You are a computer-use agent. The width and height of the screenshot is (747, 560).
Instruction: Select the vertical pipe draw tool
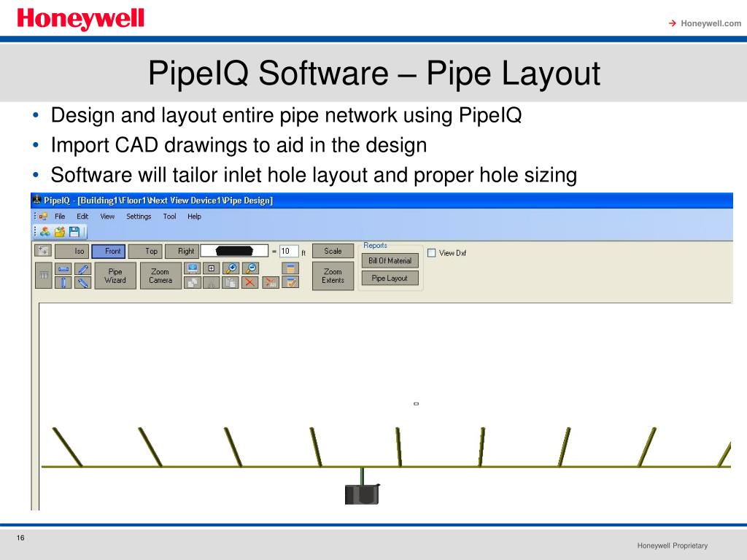click(63, 282)
